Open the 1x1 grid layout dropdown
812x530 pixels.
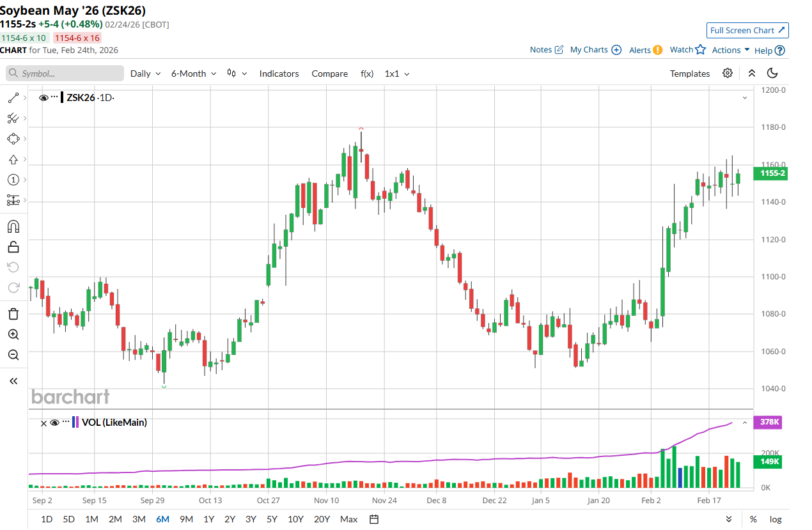(x=397, y=74)
